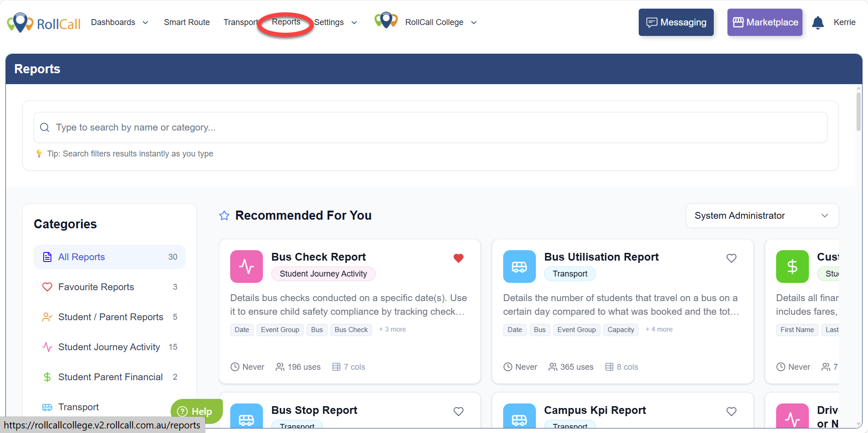Click the Capacity column chip
The image size is (868, 433).
pos(621,330)
